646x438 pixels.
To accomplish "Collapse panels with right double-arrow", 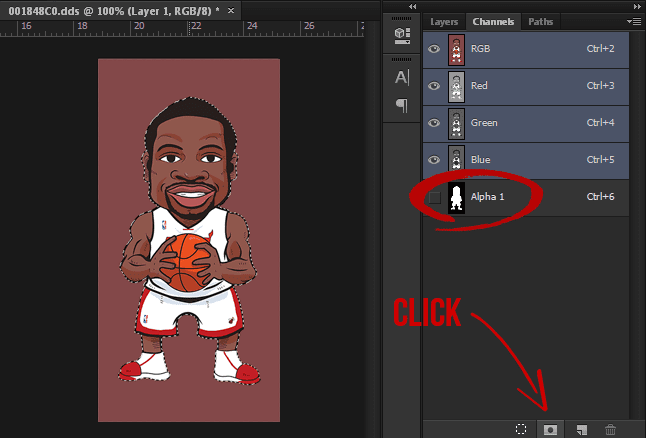I will tap(637, 6).
